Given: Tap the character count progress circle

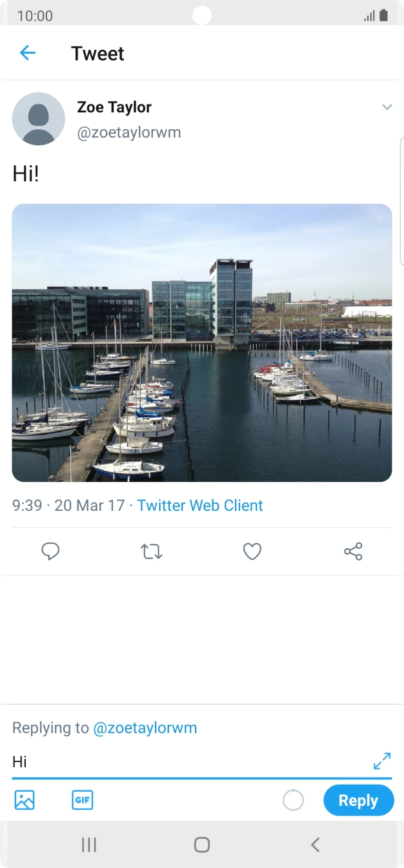Looking at the screenshot, I should pos(293,800).
